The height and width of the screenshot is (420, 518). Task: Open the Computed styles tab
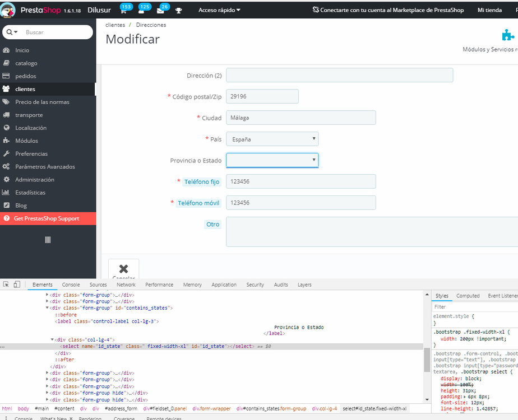[468, 296]
